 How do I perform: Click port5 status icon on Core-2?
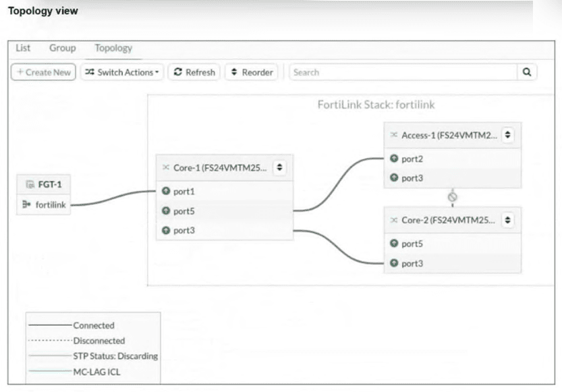click(393, 244)
